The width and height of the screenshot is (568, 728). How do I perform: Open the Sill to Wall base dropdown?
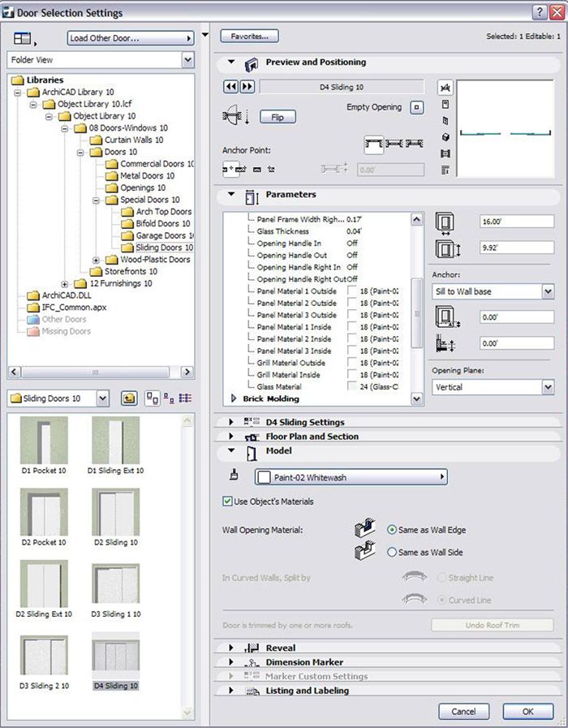(x=493, y=291)
